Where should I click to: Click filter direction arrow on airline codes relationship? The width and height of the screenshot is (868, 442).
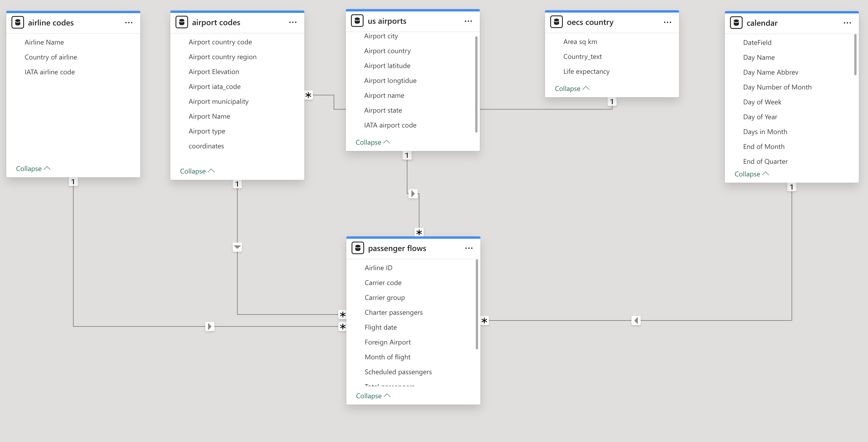point(210,326)
